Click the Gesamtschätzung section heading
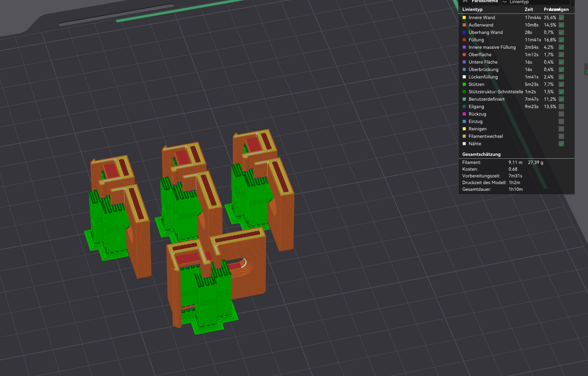588x376 pixels. point(481,154)
